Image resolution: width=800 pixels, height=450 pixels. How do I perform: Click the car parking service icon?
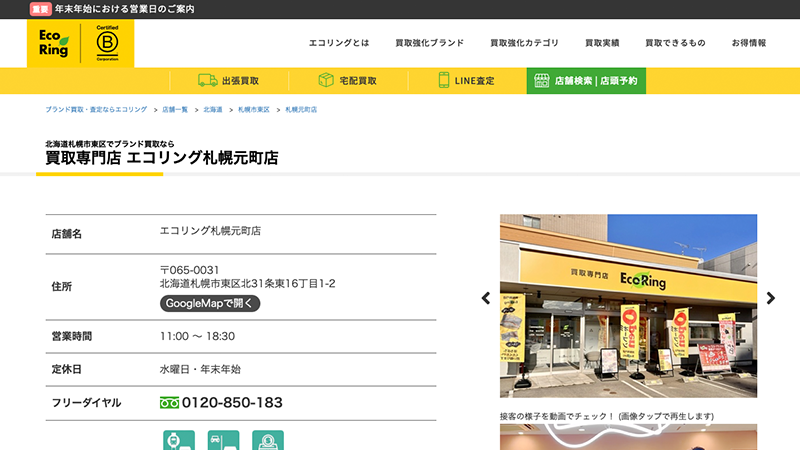click(223, 440)
